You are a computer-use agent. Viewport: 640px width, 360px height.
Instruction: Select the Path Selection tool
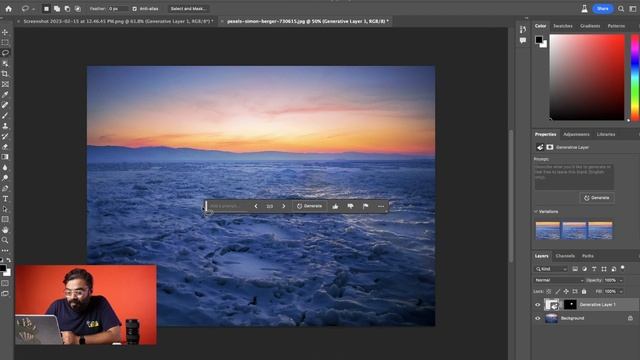click(5, 209)
